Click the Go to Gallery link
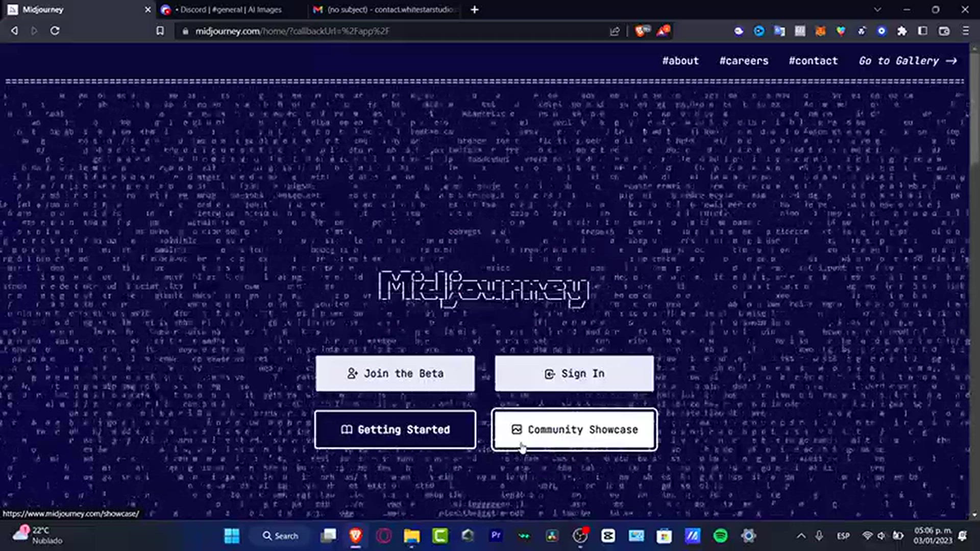980x551 pixels. coord(908,61)
